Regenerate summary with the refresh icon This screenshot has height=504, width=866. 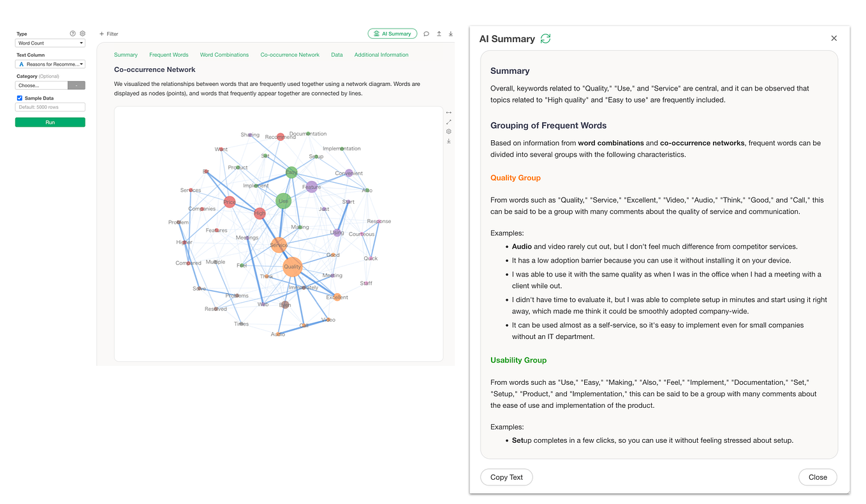pos(545,39)
